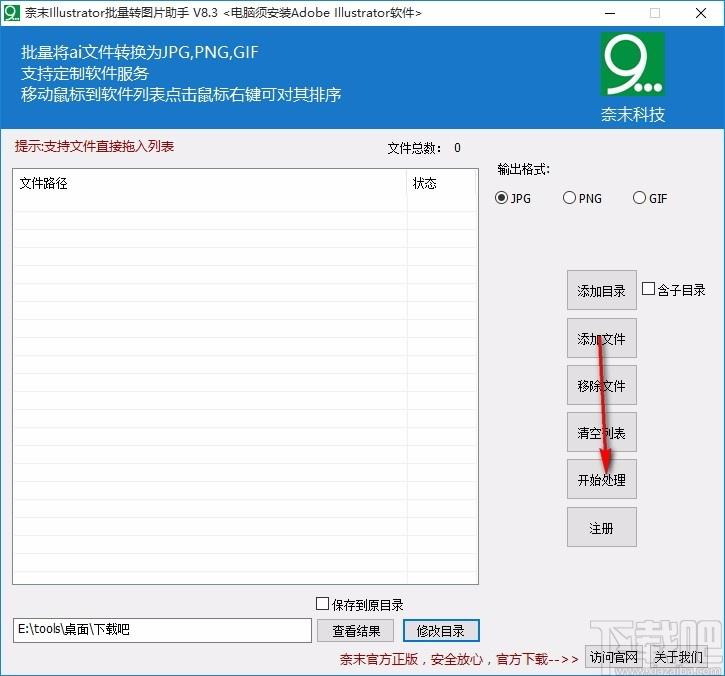Click the 文件路径 column header
The width and height of the screenshot is (725, 676).
click(210, 184)
